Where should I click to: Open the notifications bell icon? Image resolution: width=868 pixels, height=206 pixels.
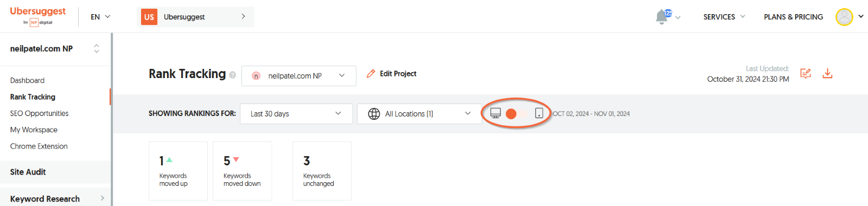(661, 17)
